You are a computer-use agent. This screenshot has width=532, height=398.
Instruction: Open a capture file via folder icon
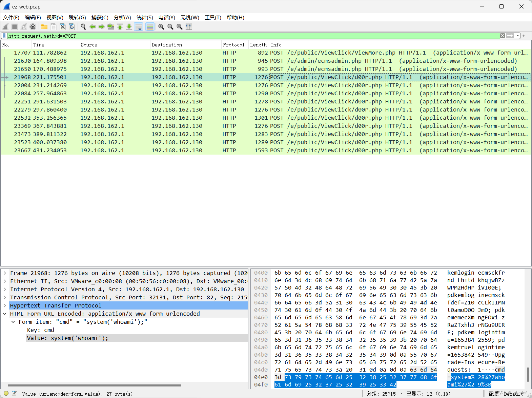44,27
